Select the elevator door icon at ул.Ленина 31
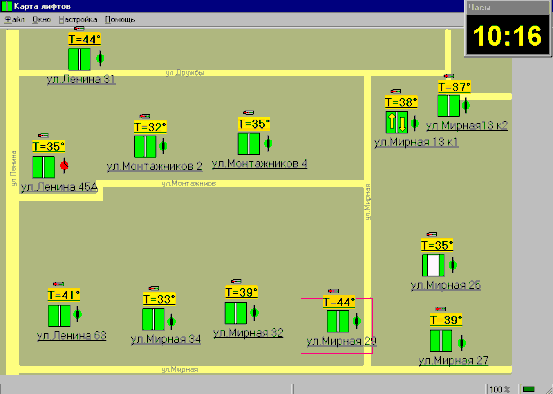Screen dimensions: 553x394 click(x=79, y=59)
